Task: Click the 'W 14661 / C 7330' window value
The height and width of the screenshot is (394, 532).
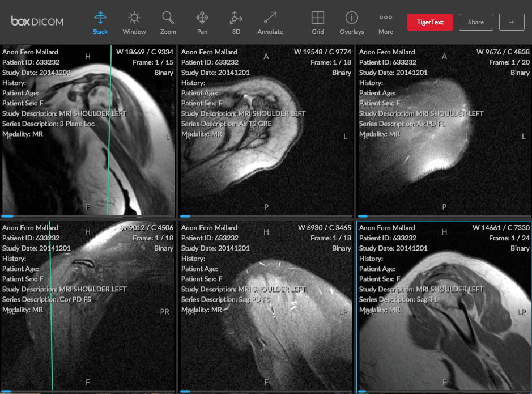Action: pyautogui.click(x=501, y=228)
